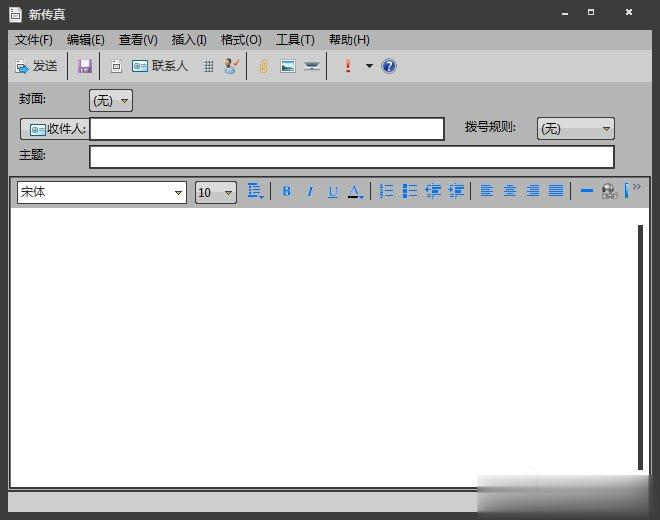Click the page preview icon beside Save
Image resolution: width=660 pixels, height=520 pixels.
coord(116,66)
